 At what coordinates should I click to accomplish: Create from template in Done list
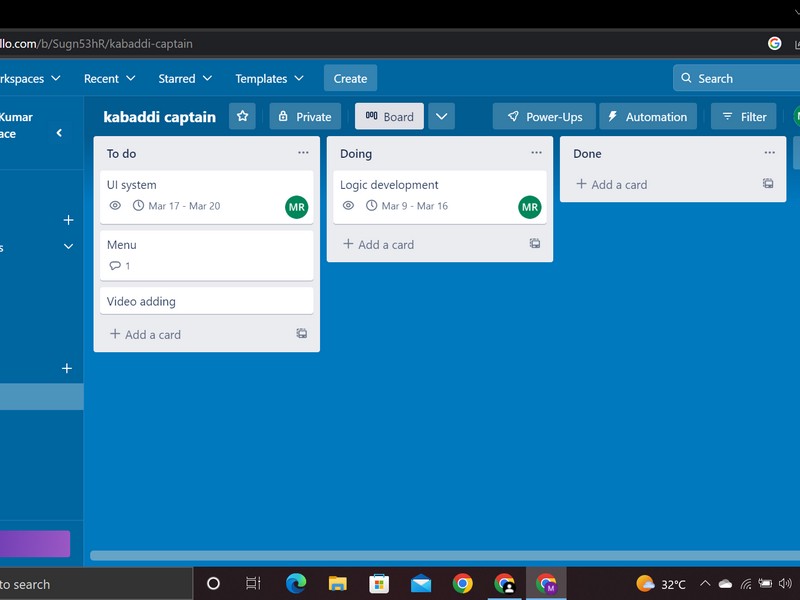coord(768,183)
